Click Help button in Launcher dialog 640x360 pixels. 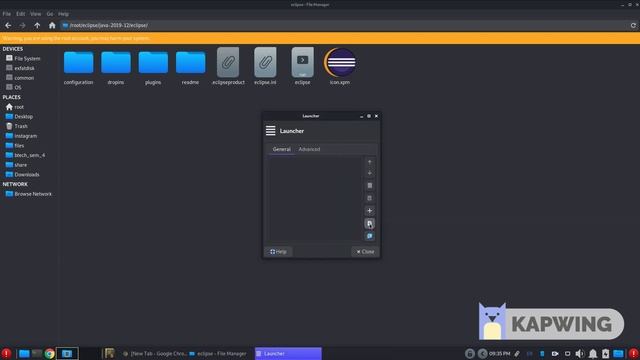click(278, 251)
